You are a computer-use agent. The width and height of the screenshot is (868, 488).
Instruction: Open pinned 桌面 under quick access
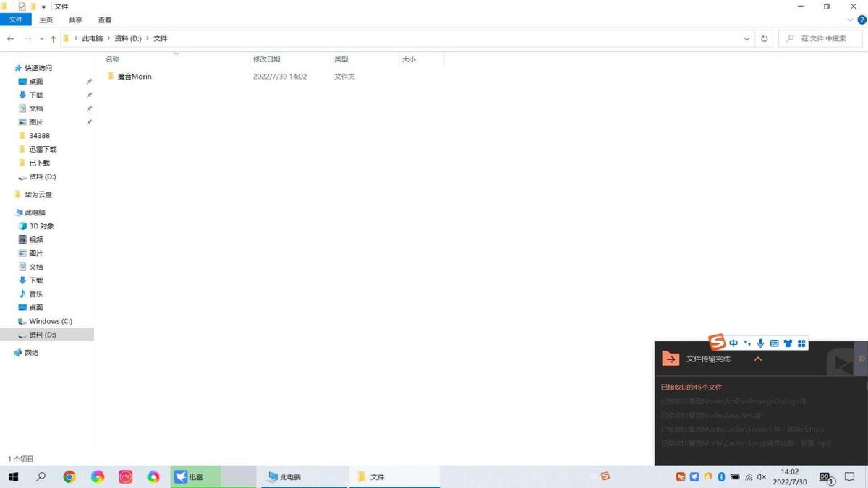[35, 81]
